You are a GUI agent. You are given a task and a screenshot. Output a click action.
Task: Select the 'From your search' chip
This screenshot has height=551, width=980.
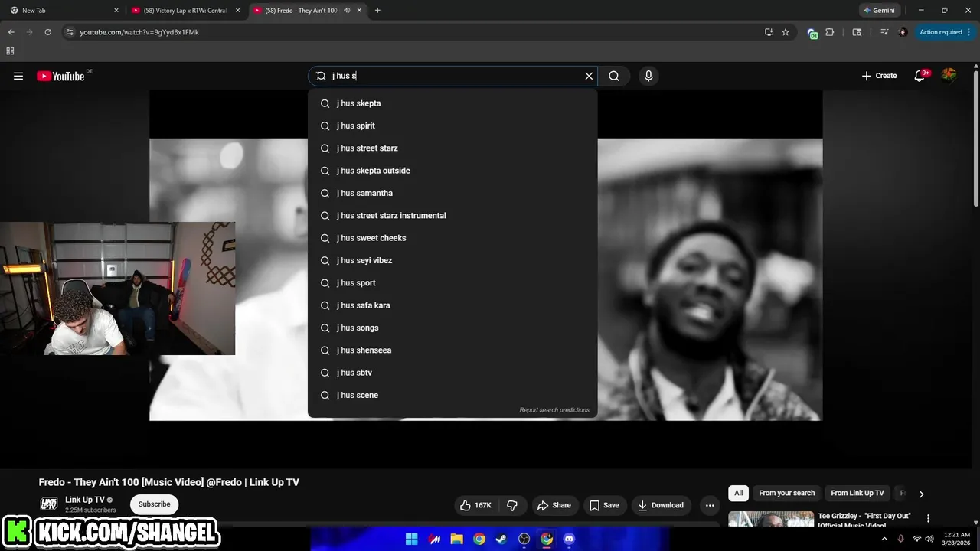[787, 493]
